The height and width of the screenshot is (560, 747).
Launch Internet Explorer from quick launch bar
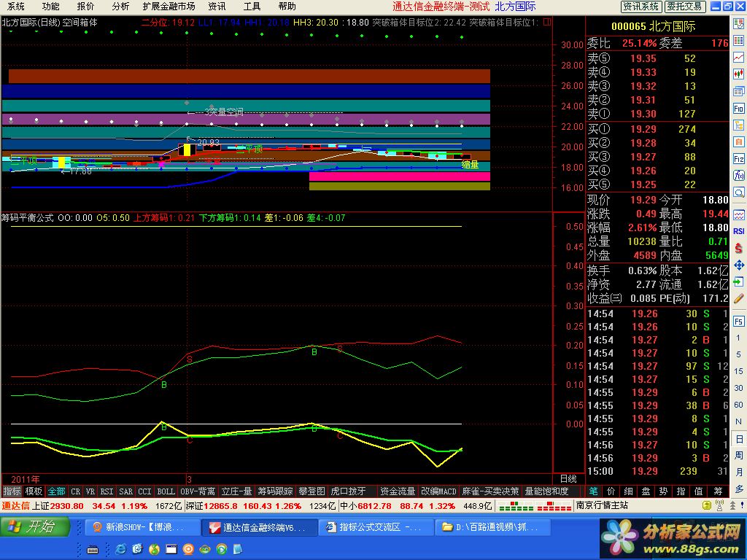(120, 549)
